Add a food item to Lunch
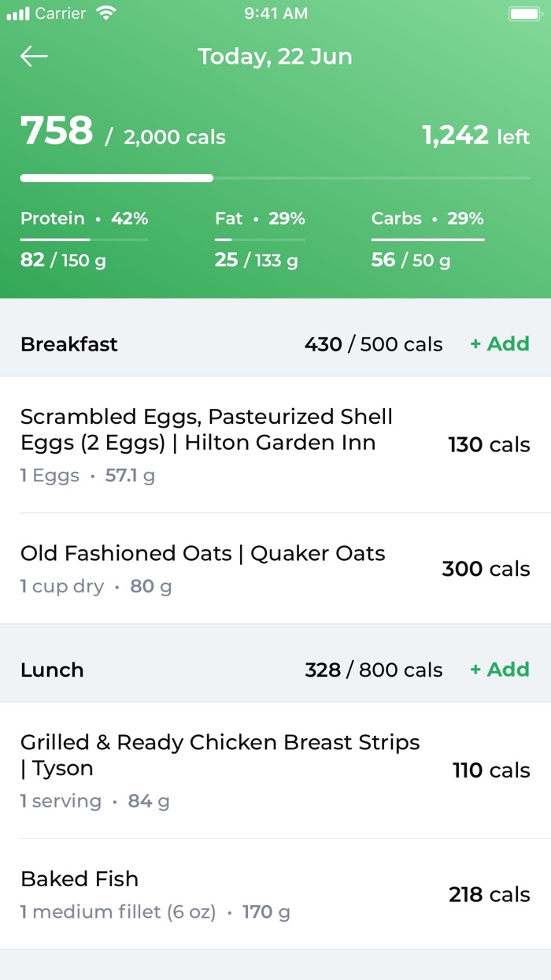The image size is (551, 980). [500, 670]
